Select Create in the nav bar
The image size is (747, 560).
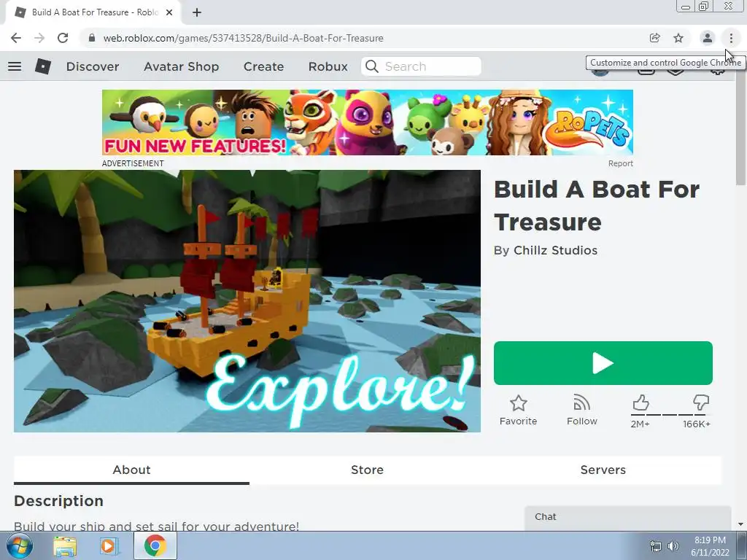point(263,66)
